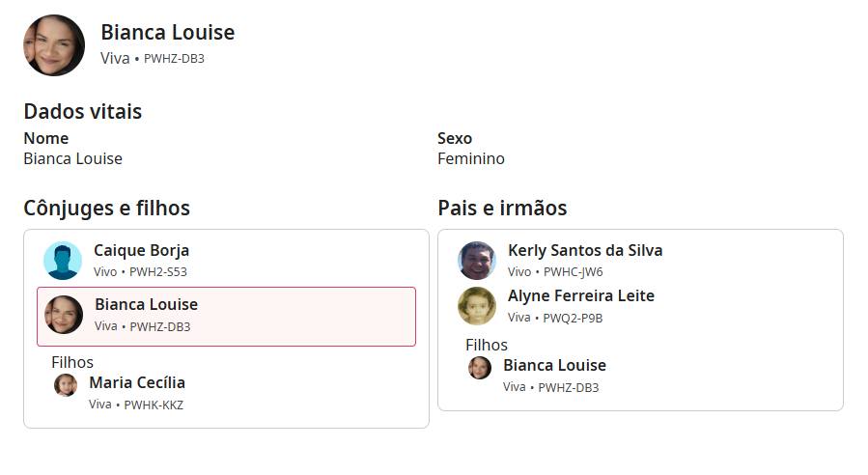The height and width of the screenshot is (475, 868).
Task: Click Bianca Louise name in the parents' children list
Action: (x=554, y=365)
